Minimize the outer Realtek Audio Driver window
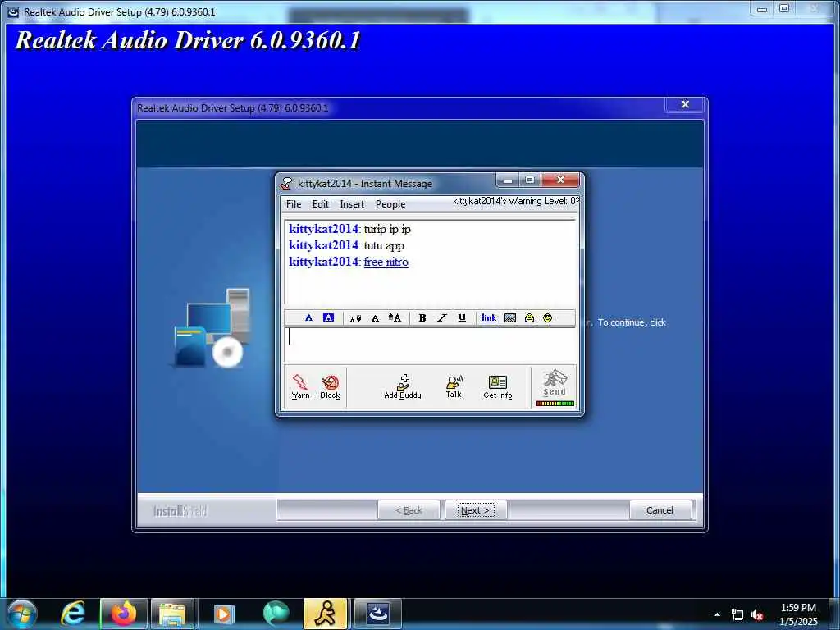This screenshot has height=630, width=840. (x=762, y=9)
